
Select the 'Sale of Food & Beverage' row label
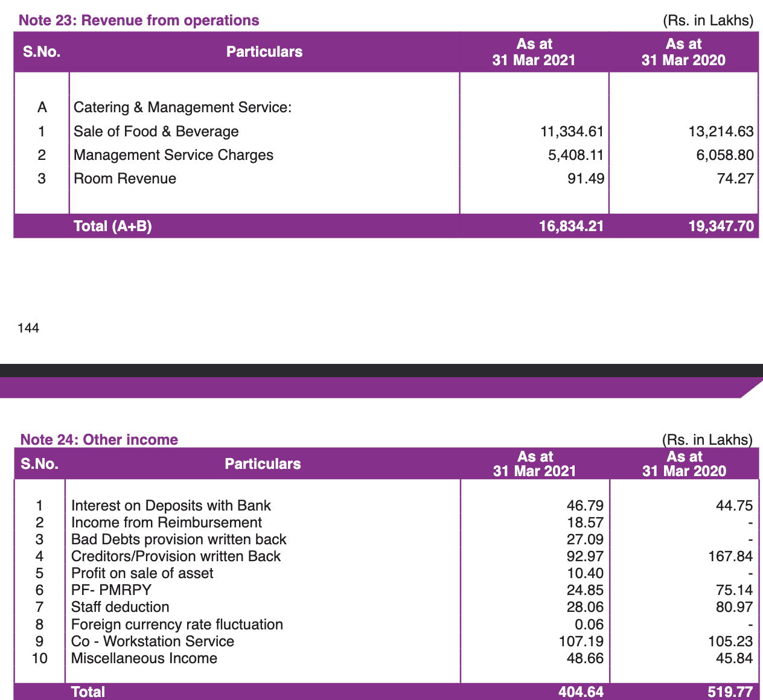(x=156, y=132)
